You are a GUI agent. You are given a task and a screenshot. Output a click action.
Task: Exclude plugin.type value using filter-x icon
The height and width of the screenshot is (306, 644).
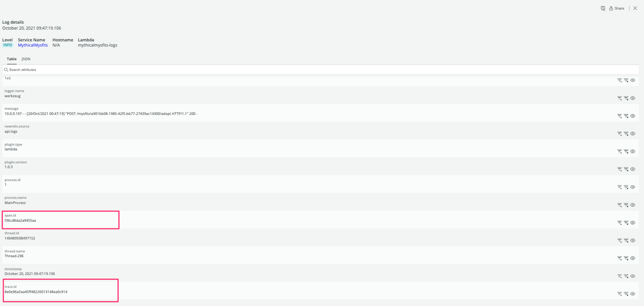(x=626, y=152)
